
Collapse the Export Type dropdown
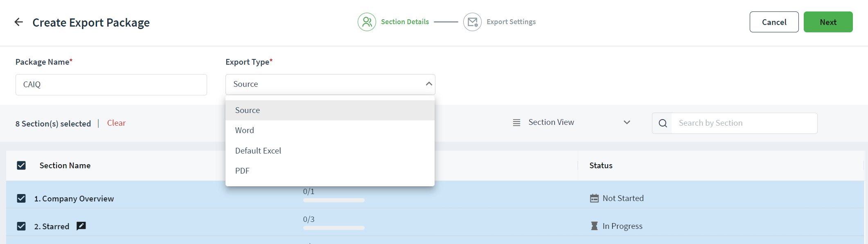pos(428,84)
